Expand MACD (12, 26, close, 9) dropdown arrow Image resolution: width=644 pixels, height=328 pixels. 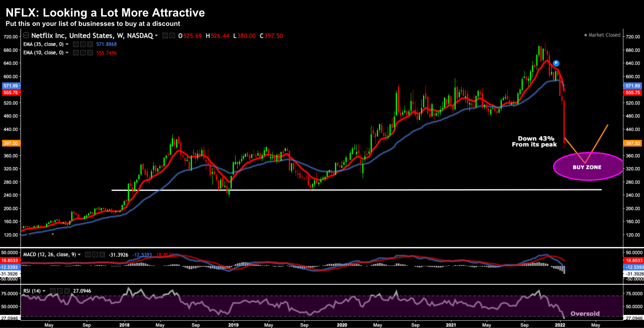79,255
